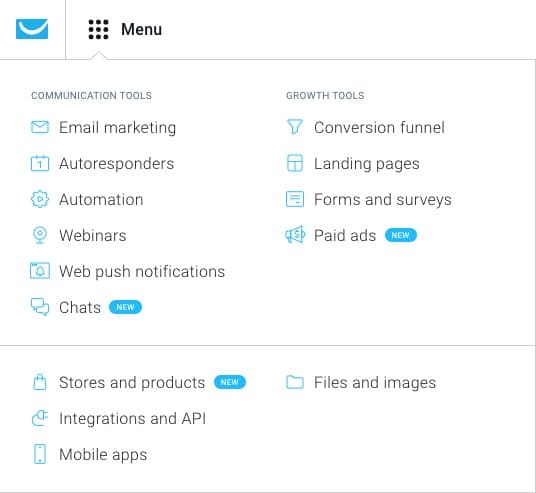
Task: Click the Automation gear icon
Action: click(x=40, y=199)
